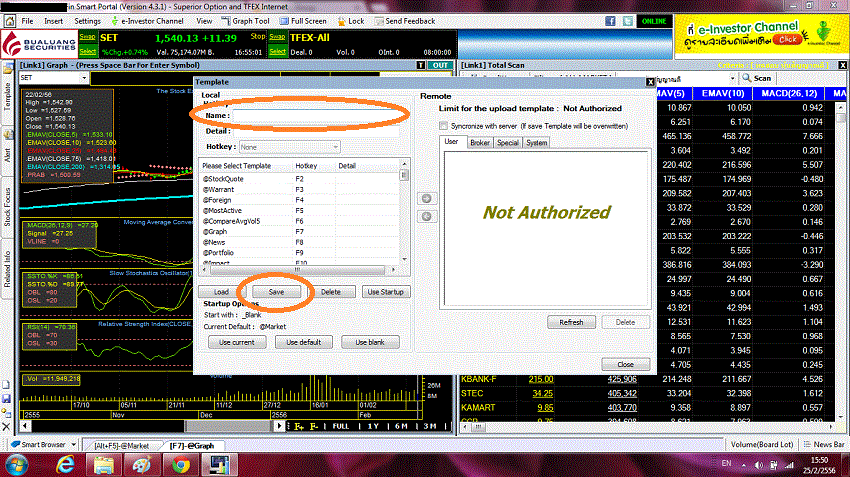This screenshot has width=850, height=477.
Task: Open Windows Explorer from taskbar
Action: 104,465
